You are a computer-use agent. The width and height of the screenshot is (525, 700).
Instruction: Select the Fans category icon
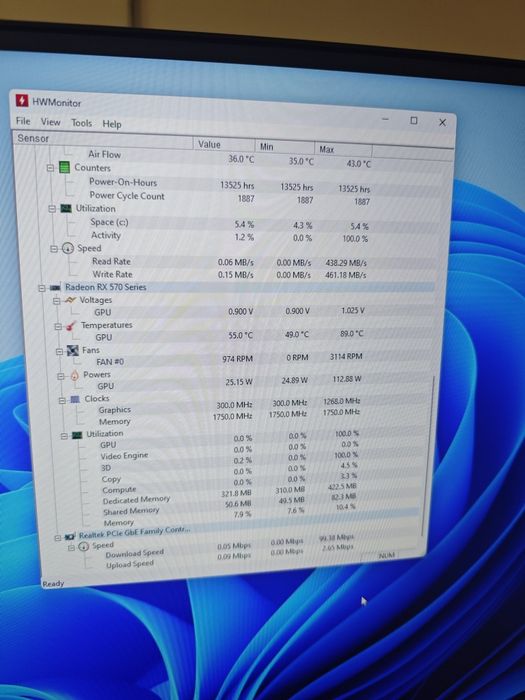click(73, 351)
